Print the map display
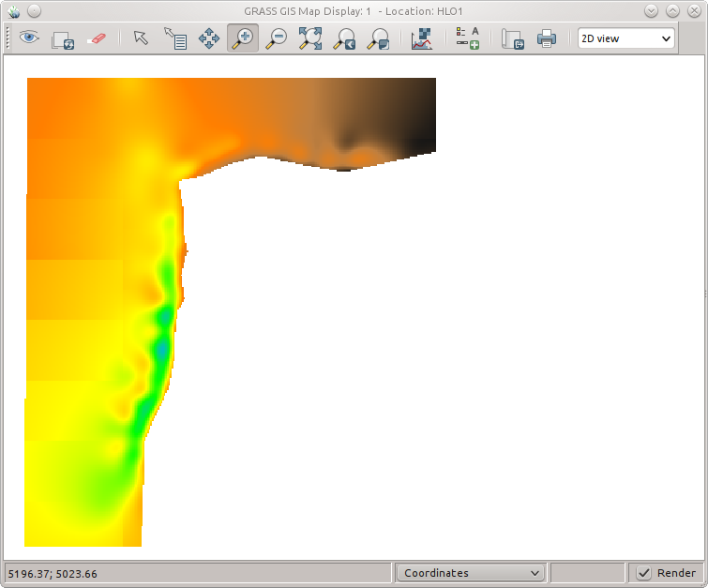The width and height of the screenshot is (708, 588). [x=547, y=38]
